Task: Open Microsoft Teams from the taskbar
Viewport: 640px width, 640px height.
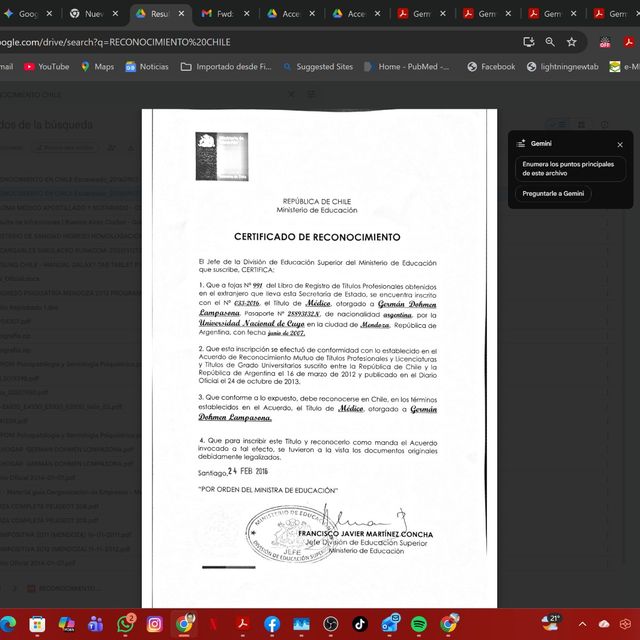Action: pyautogui.click(x=96, y=624)
